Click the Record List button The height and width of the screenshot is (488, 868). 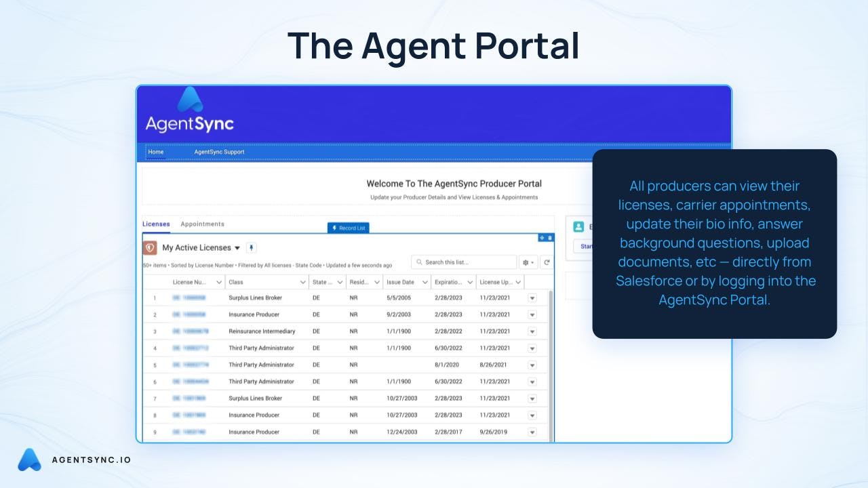tap(348, 228)
